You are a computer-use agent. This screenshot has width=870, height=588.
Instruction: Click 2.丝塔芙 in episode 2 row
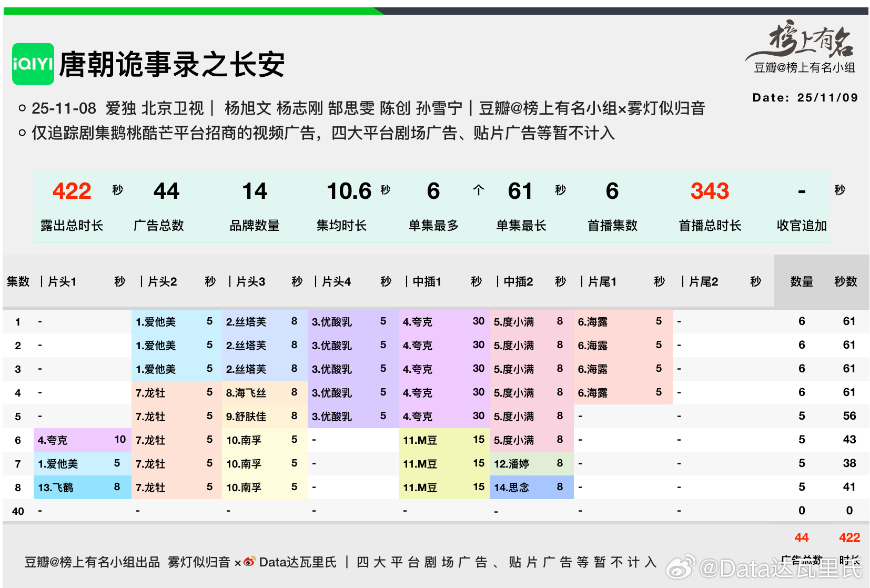pos(246,346)
